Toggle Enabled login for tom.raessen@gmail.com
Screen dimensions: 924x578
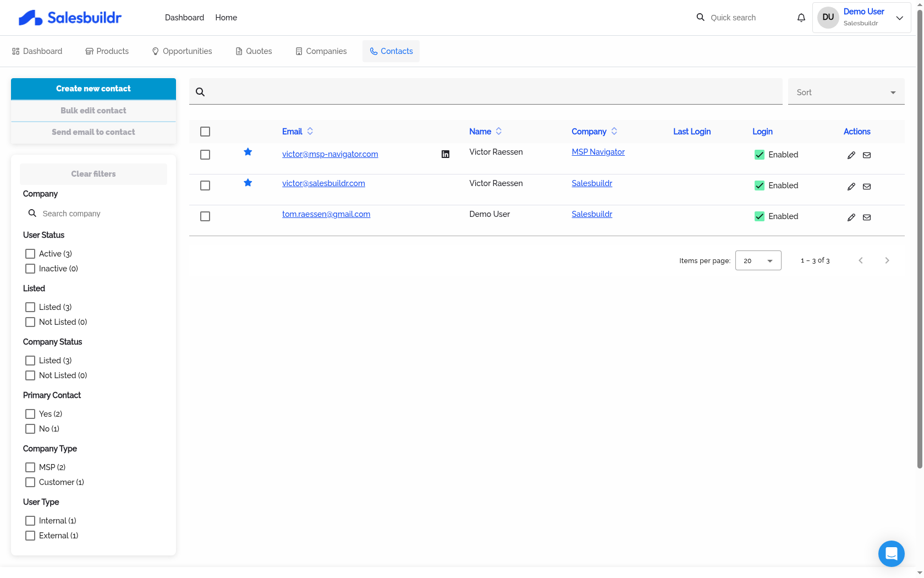pyautogui.click(x=760, y=216)
